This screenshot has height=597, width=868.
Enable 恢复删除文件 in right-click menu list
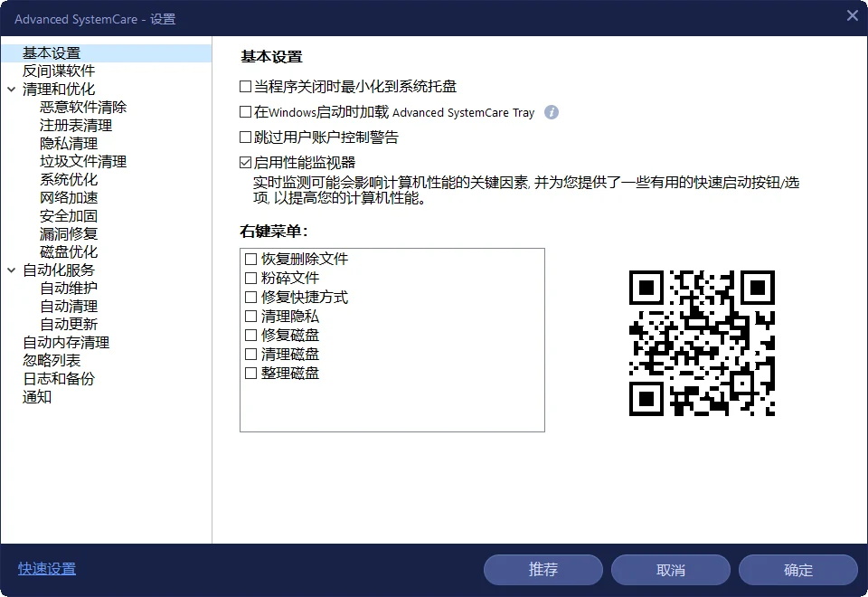click(x=250, y=260)
